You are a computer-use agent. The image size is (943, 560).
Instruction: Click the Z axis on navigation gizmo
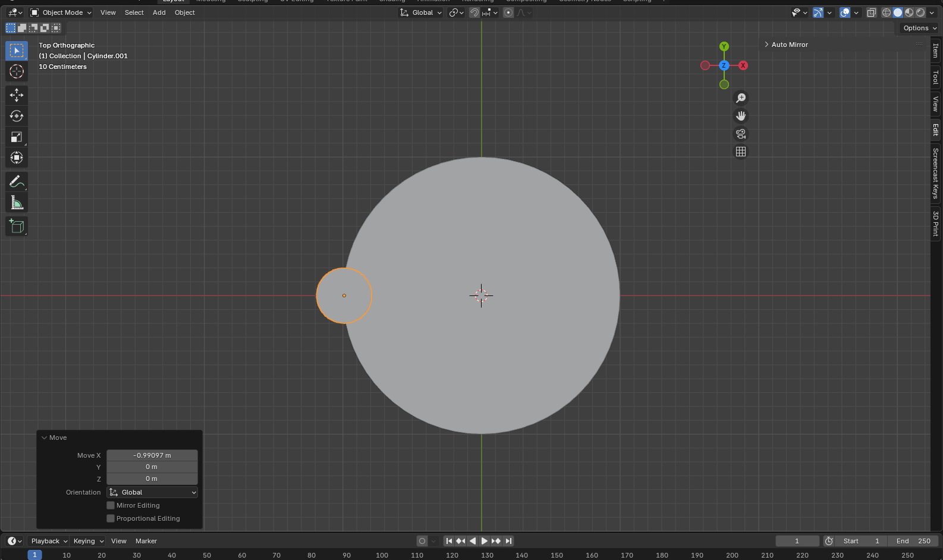click(x=724, y=65)
